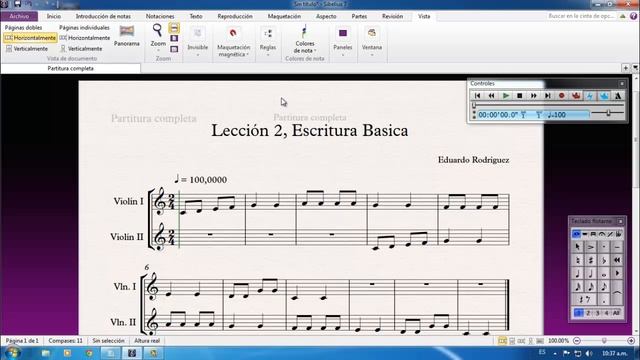Open the first keypad layout tab
Viewport: 640px width, 360px height.
point(576,234)
